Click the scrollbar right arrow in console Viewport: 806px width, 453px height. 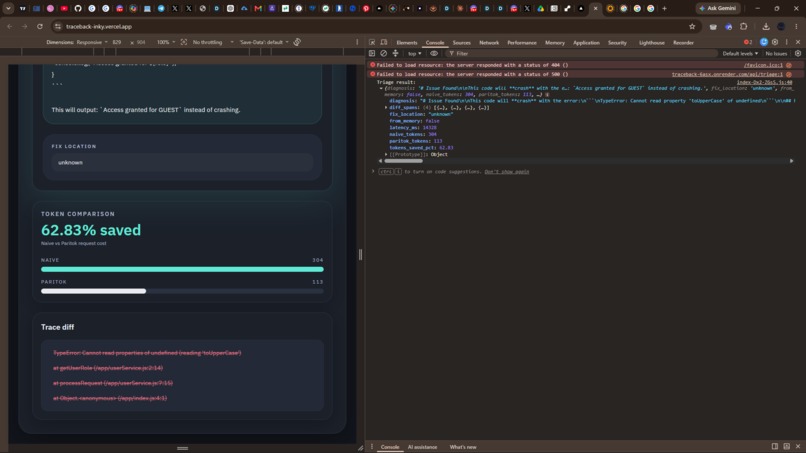click(791, 161)
